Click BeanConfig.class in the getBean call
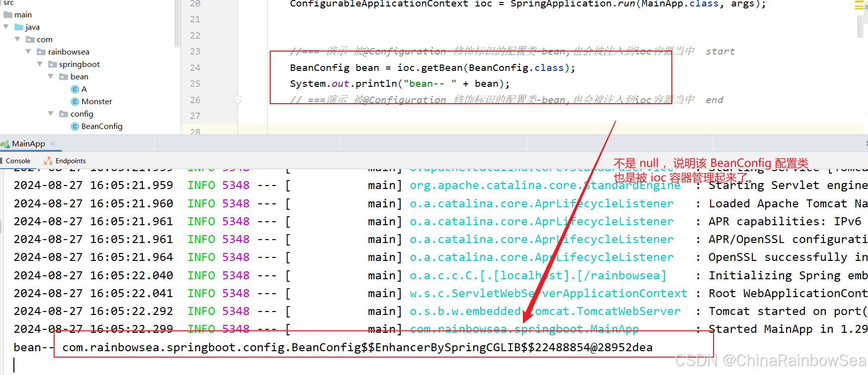 pyautogui.click(x=516, y=67)
